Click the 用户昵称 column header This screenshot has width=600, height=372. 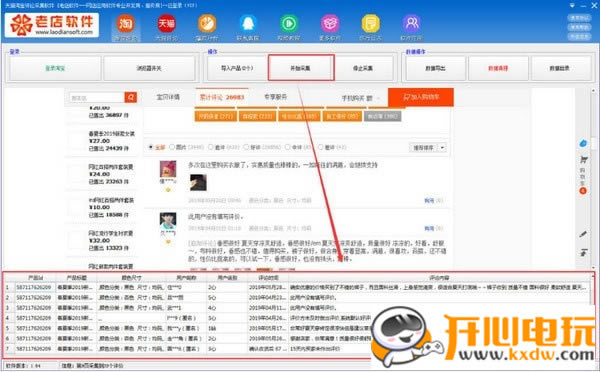[186, 277]
